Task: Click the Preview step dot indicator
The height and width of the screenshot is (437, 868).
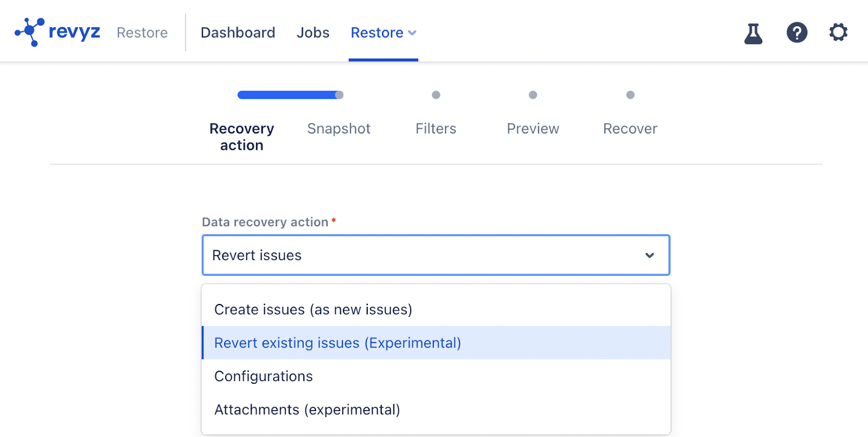Action: tap(533, 95)
